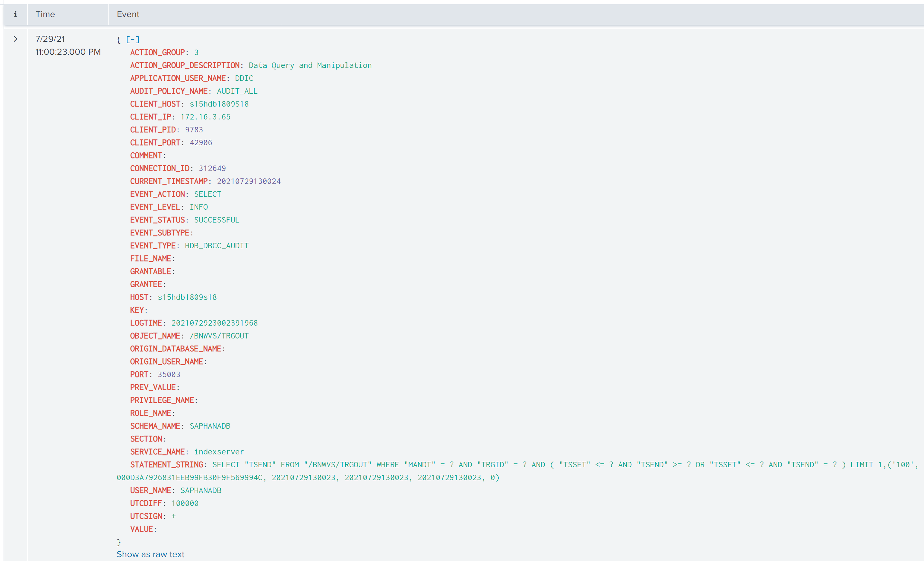Collapse the JSON event using [-]
The width and height of the screenshot is (924, 561).
coord(132,39)
